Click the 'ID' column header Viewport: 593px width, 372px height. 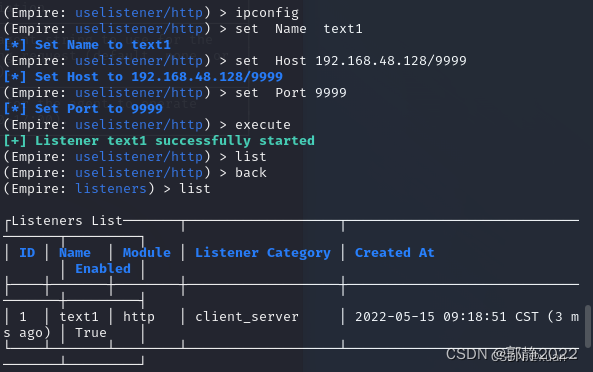coord(27,253)
